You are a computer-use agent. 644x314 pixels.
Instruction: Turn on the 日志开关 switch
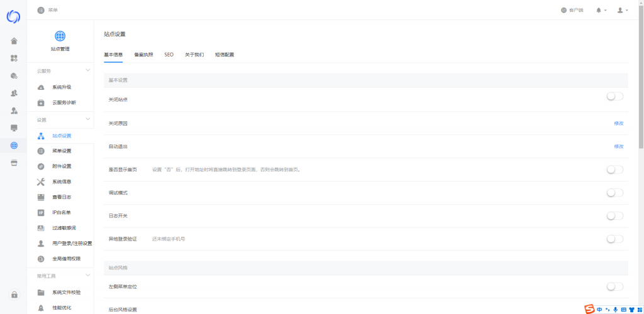(x=614, y=216)
